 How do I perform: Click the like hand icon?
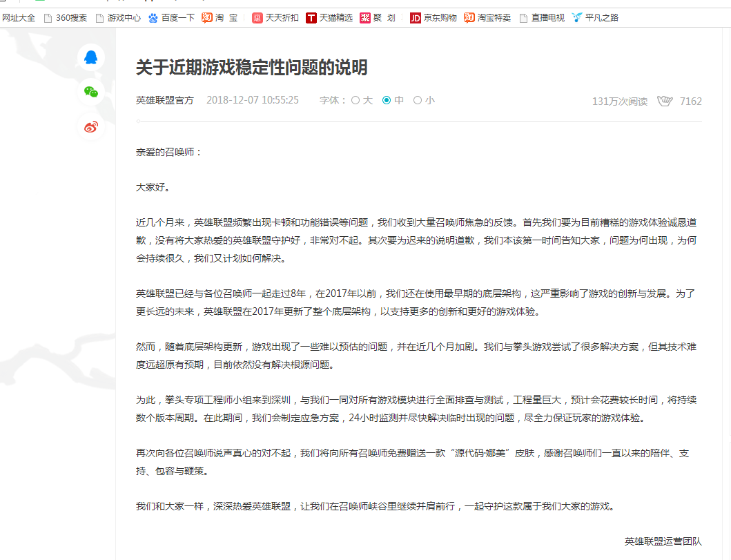coord(664,101)
